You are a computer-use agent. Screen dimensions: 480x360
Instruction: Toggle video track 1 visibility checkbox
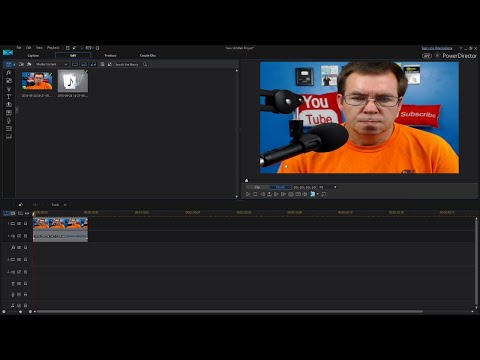click(19, 223)
